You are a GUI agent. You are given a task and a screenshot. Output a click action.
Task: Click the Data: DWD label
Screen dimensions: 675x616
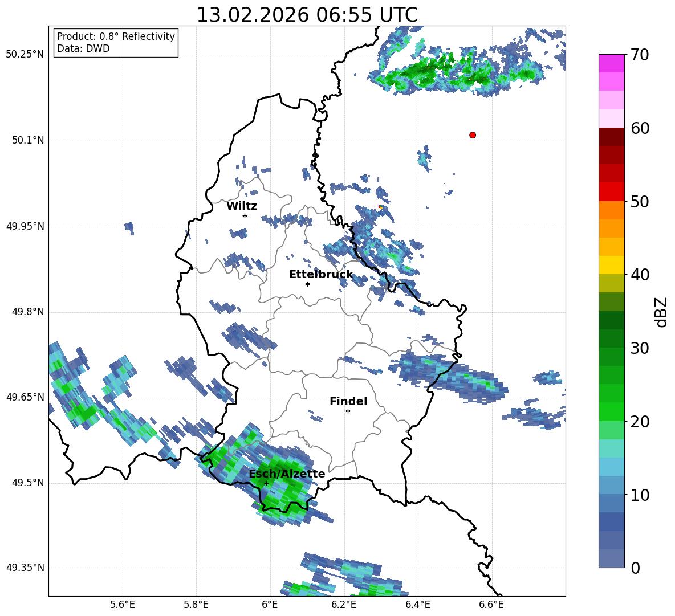tap(83, 48)
